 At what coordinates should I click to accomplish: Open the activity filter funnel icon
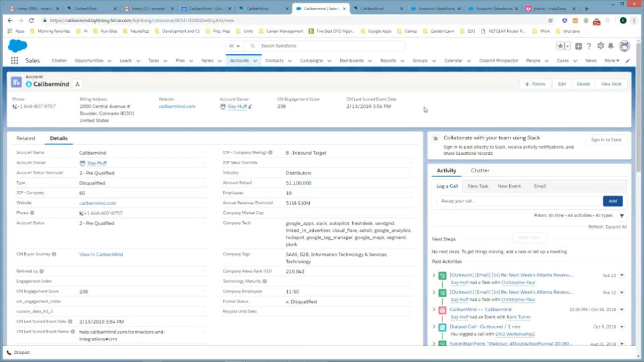tap(622, 216)
